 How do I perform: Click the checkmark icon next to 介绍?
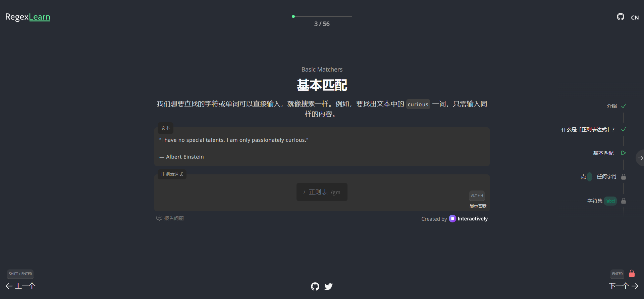click(624, 106)
